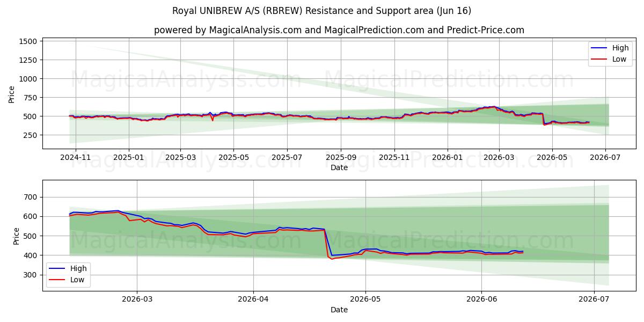This screenshot has height=322, width=644.
Task: Click the 2026-07 tick on the bottom chart
Action: (x=594, y=299)
